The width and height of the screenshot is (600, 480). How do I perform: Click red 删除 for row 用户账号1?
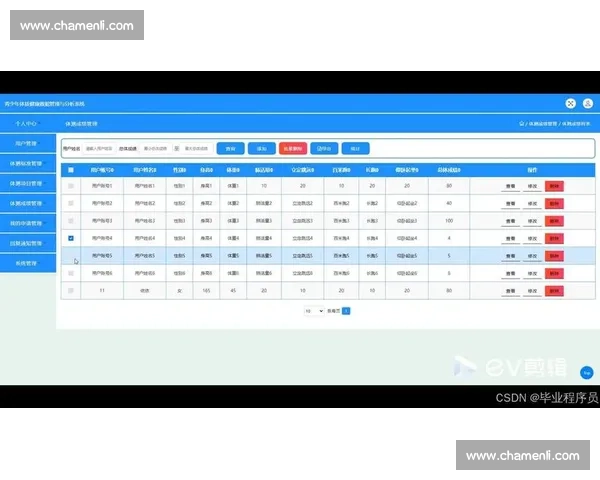coord(554,186)
